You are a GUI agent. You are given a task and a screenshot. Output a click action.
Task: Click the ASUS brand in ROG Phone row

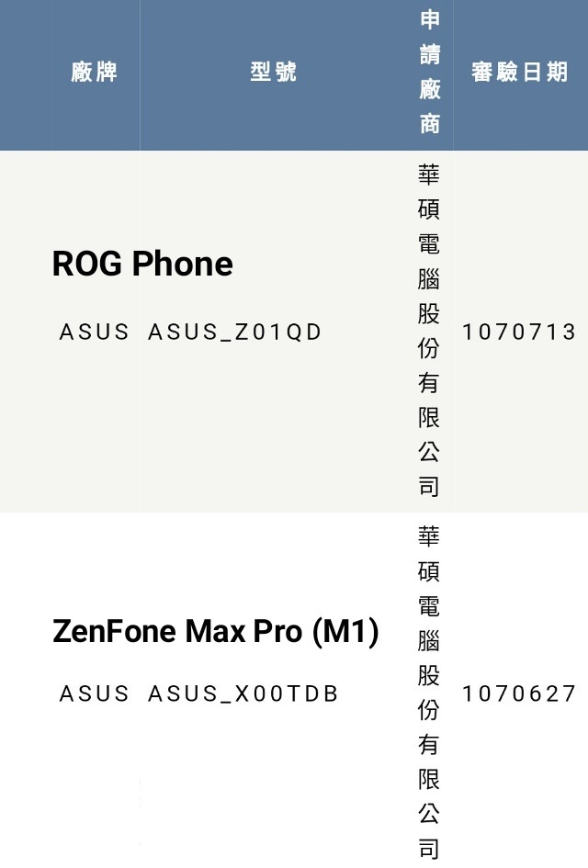94,333
